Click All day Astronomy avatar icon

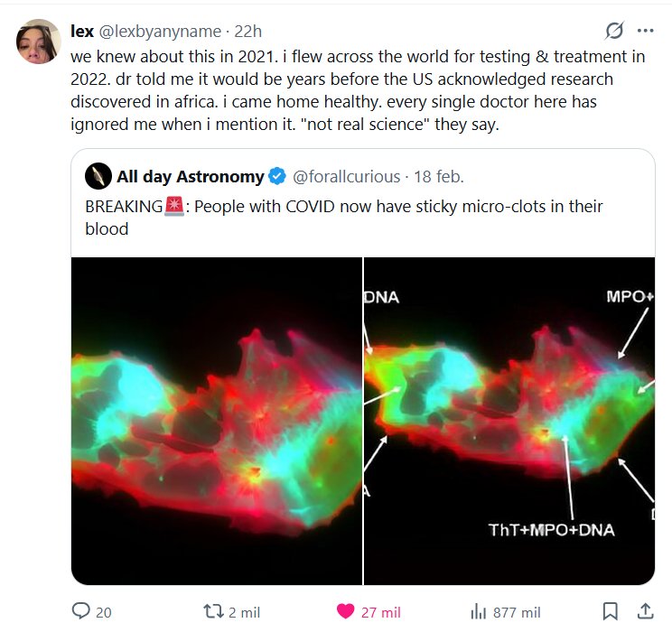click(x=98, y=175)
